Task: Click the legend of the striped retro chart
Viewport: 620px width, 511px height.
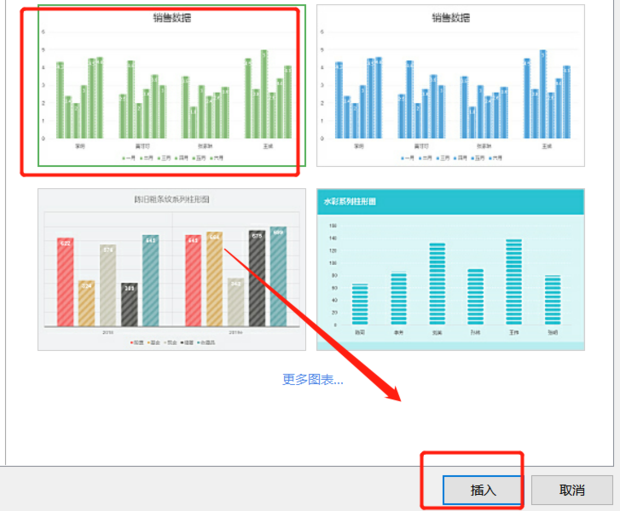Action: [170, 342]
